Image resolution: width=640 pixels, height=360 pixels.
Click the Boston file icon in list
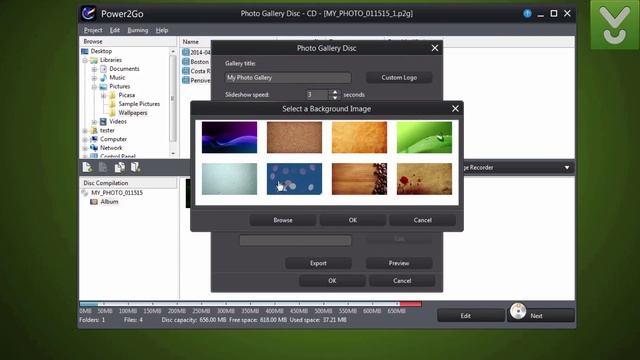[186, 62]
